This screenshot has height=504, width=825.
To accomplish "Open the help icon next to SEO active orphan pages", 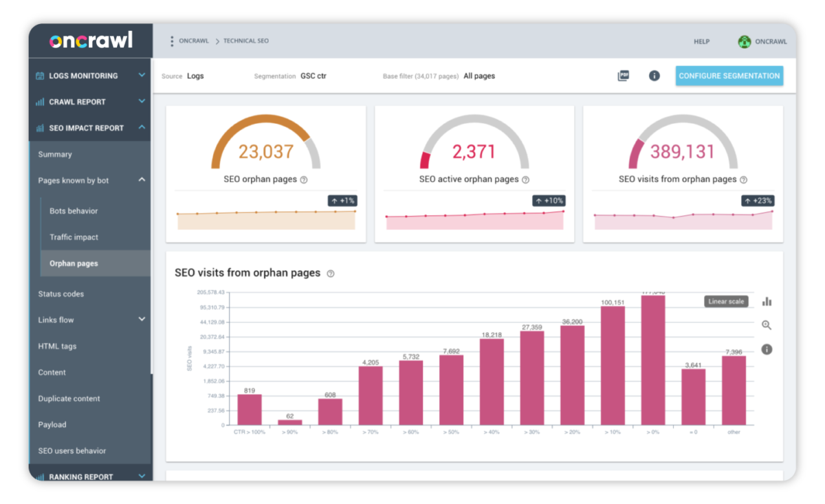I will [525, 179].
